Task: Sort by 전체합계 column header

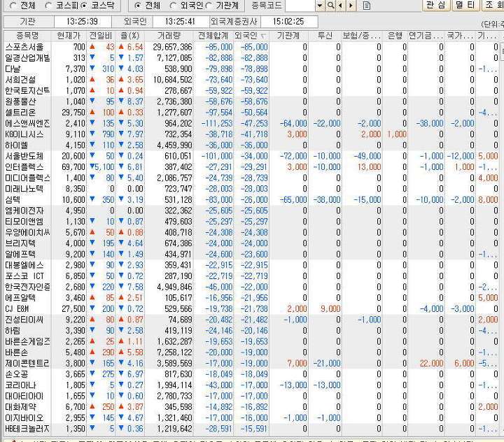Action: pyautogui.click(x=213, y=36)
